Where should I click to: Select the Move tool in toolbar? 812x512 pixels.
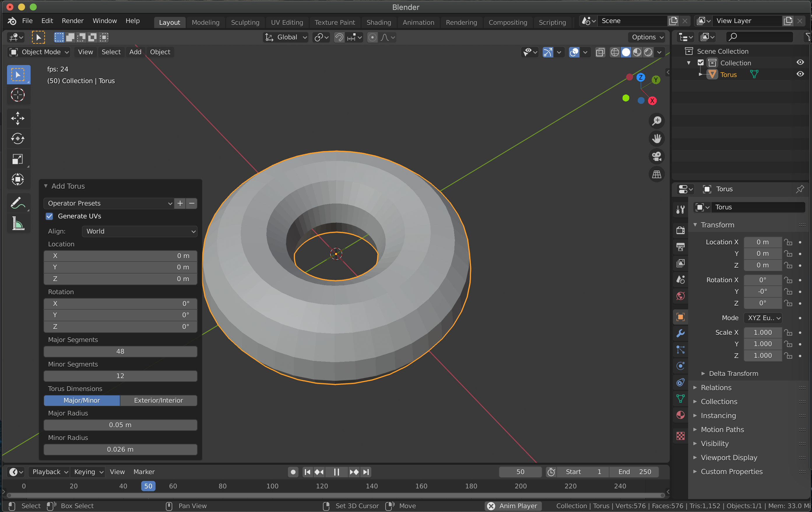(x=17, y=118)
